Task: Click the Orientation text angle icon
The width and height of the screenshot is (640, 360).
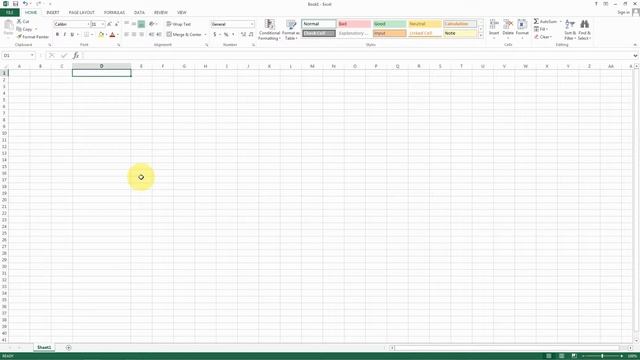Action: tap(152, 24)
